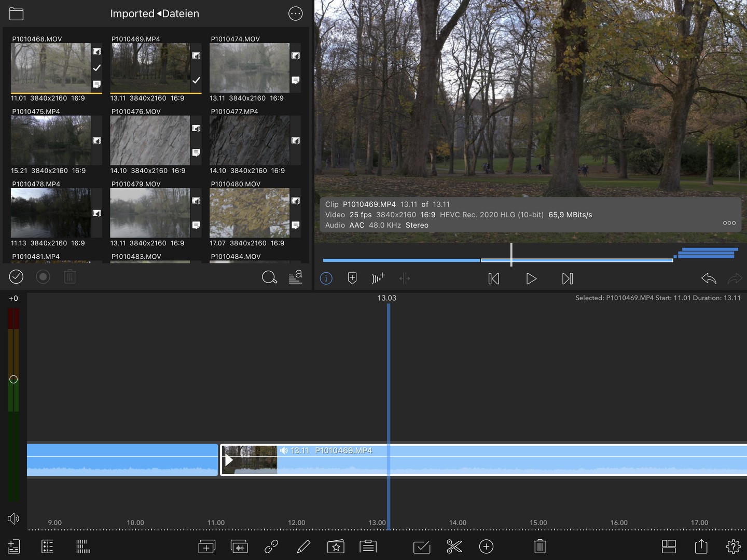Tap the link clips chain icon

coord(271,547)
